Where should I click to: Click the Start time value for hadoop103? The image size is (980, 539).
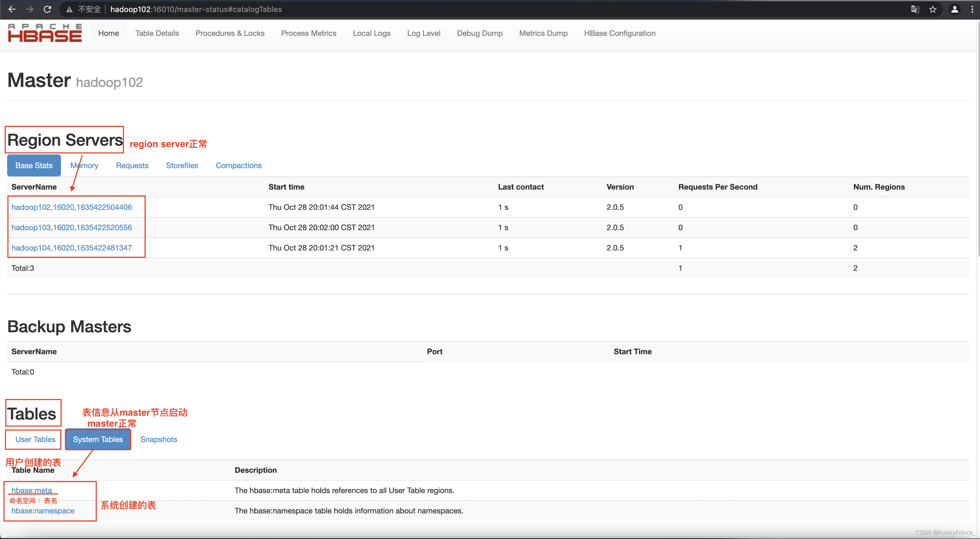(x=321, y=227)
